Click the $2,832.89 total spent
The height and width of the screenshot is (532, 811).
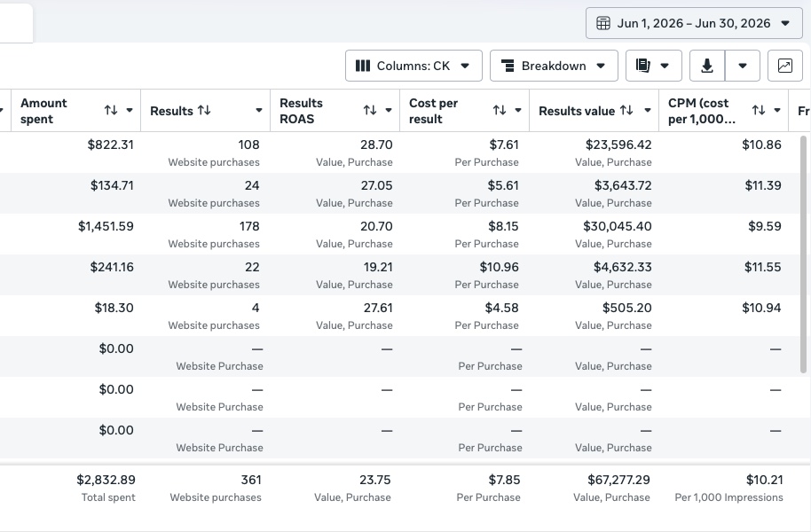tap(106, 480)
